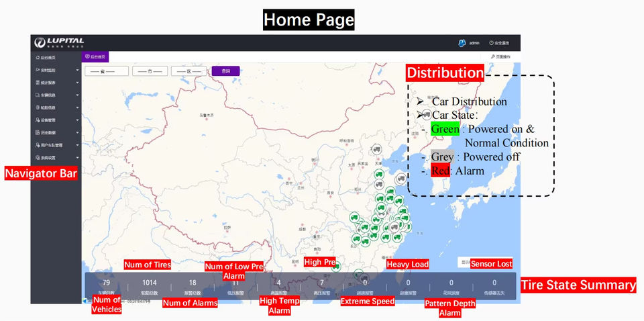This screenshot has width=644, height=321.
Task: Open the 省 province dropdown
Action: click(107, 71)
